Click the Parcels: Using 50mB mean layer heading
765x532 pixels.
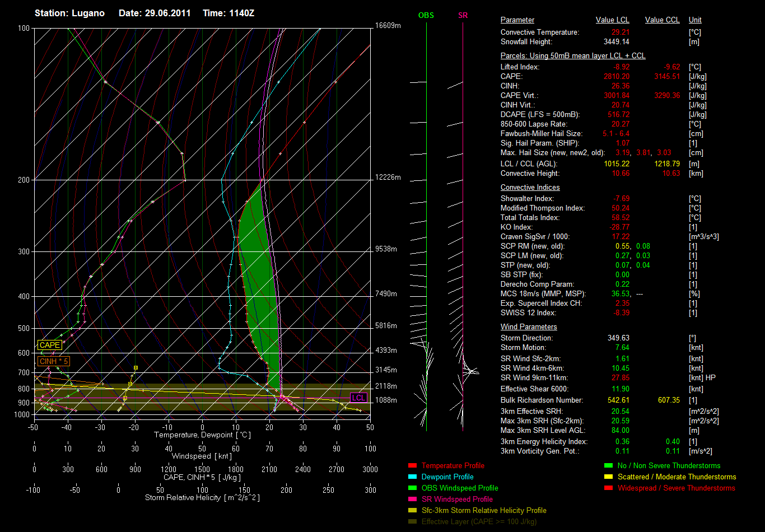point(572,56)
